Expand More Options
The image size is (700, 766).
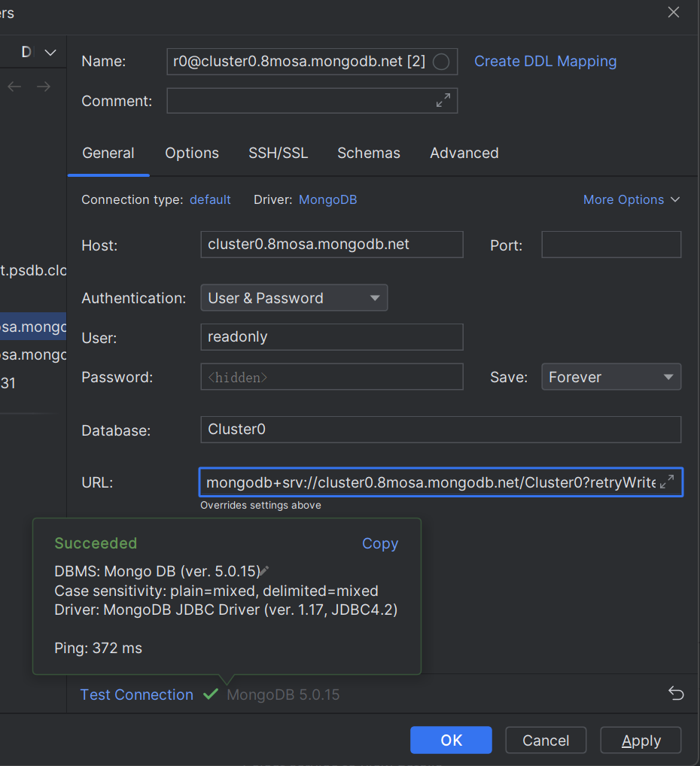click(632, 199)
